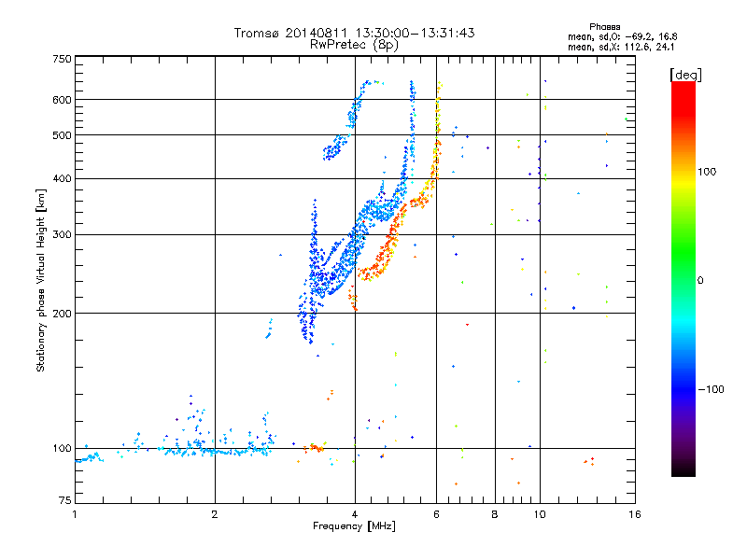Click the y-axis '500' tick label
747x560 pixels.
(62, 135)
